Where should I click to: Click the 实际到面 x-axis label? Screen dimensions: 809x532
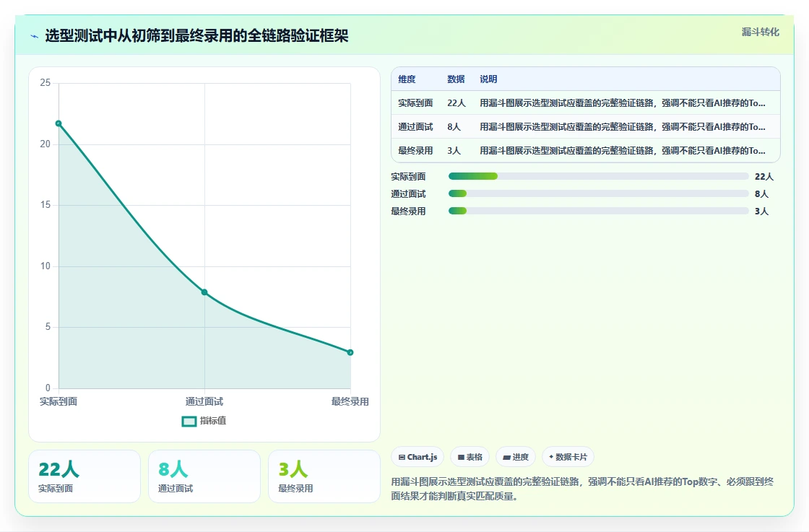pos(59,401)
